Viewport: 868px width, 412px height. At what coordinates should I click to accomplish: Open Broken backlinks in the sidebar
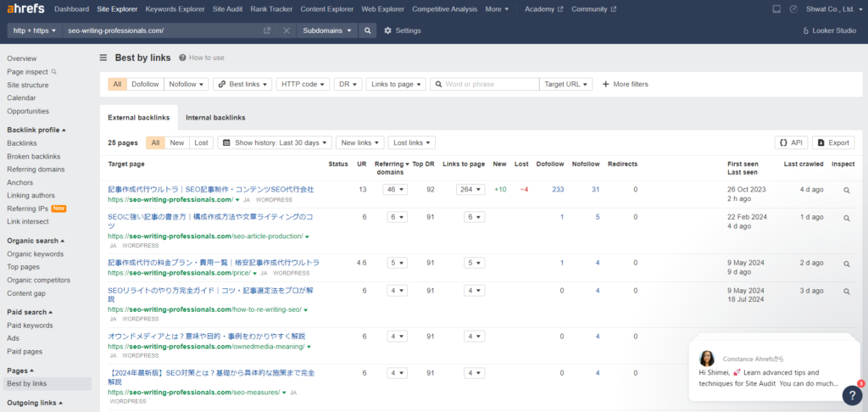[x=34, y=156]
